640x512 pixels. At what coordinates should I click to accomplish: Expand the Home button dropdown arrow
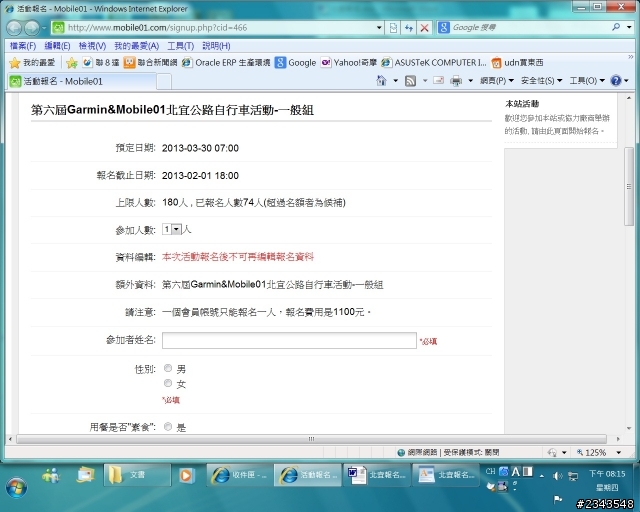395,81
